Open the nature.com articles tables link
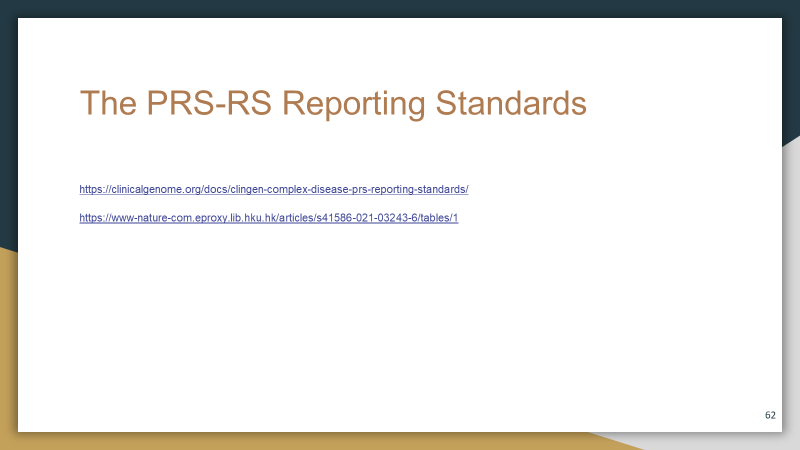The height and width of the screenshot is (450, 800). pyautogui.click(x=268, y=218)
